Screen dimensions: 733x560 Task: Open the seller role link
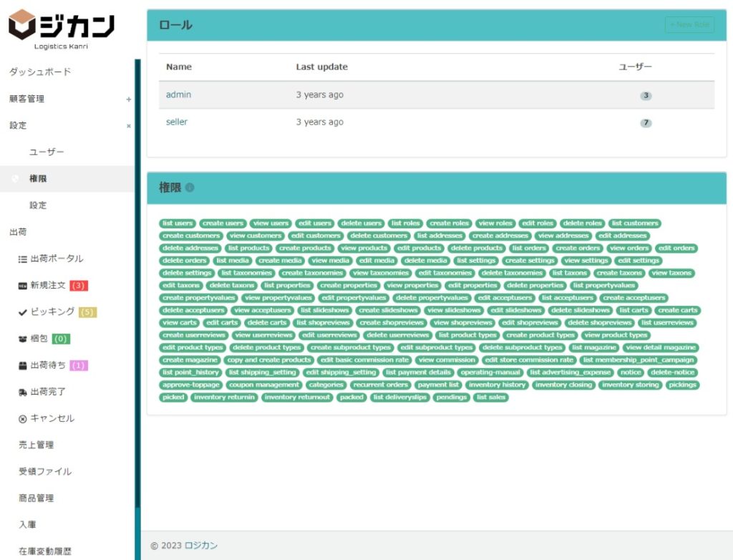(x=177, y=122)
